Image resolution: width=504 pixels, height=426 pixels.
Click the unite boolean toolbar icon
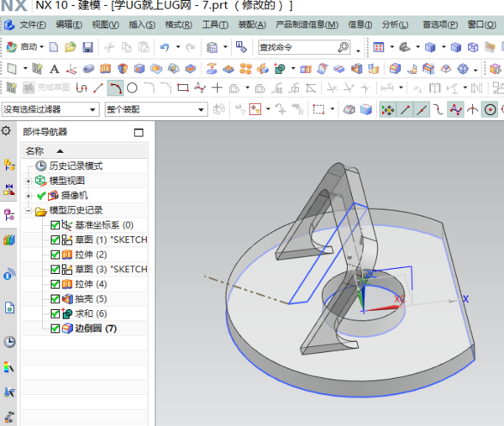[280, 69]
